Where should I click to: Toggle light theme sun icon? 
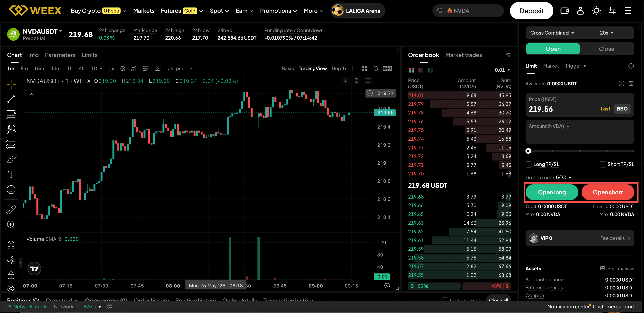[596, 11]
